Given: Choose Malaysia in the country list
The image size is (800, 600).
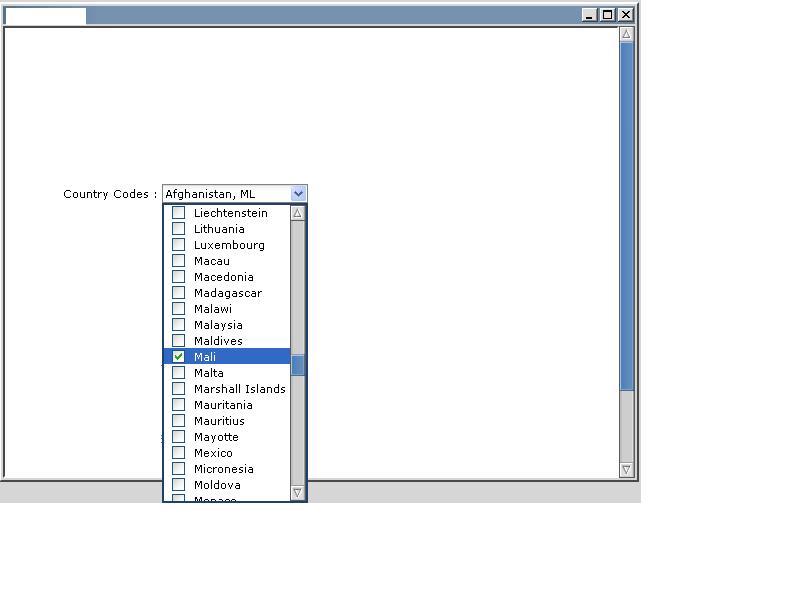Looking at the screenshot, I should (x=218, y=325).
